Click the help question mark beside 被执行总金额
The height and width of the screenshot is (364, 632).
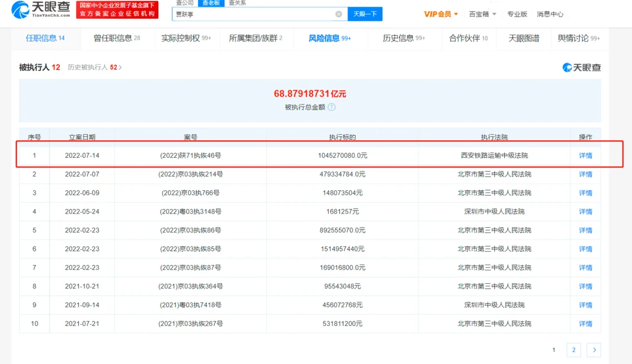332,107
